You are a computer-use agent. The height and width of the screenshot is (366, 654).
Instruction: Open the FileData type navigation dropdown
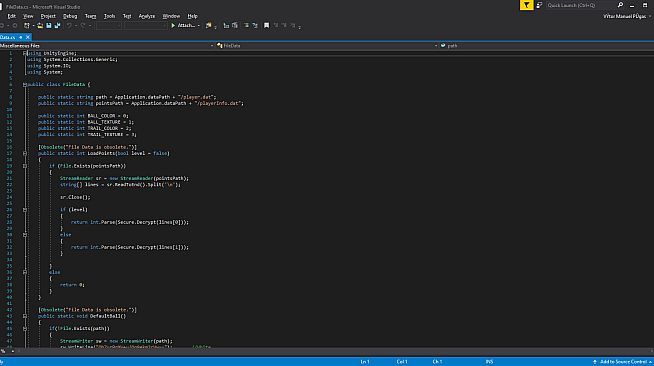tap(327, 45)
